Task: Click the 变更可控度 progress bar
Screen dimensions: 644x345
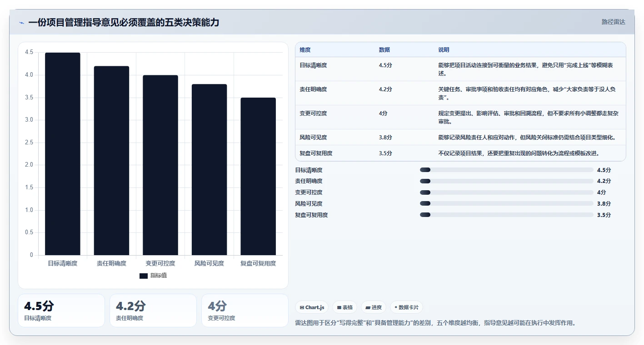Action: [507, 192]
